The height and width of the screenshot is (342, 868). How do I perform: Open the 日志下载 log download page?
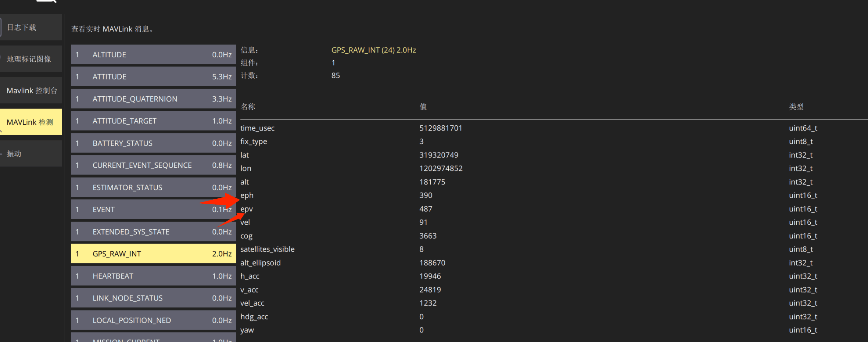point(30,27)
